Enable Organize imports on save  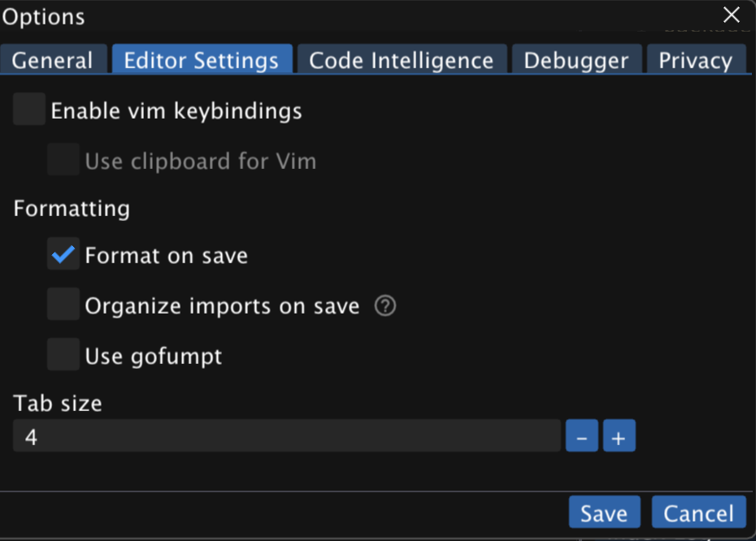[x=63, y=305]
